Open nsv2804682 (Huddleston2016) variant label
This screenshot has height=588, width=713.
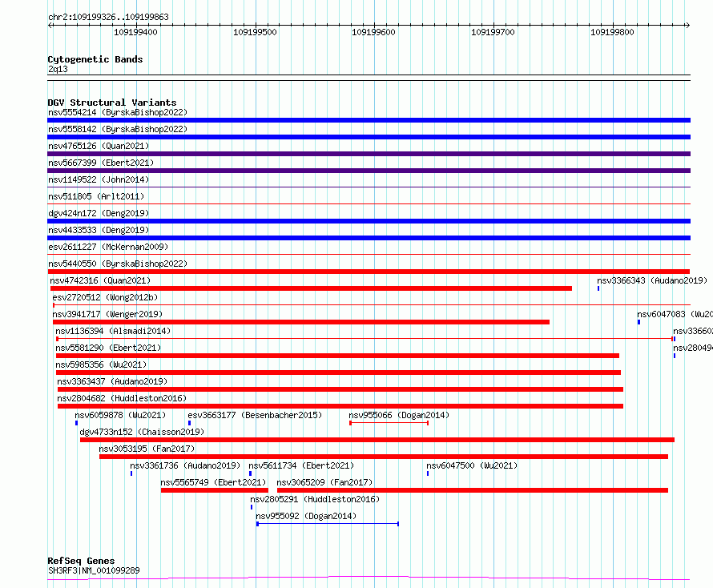click(122, 398)
